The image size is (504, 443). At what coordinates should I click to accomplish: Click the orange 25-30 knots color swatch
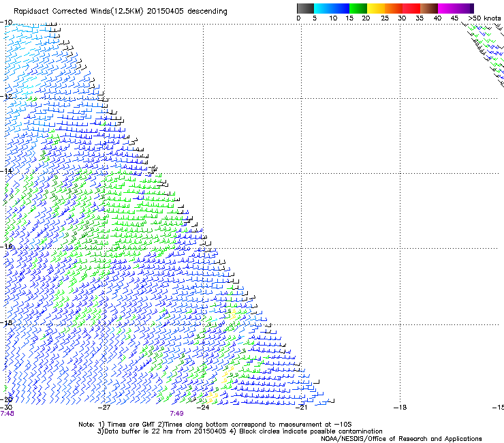coord(394,8)
